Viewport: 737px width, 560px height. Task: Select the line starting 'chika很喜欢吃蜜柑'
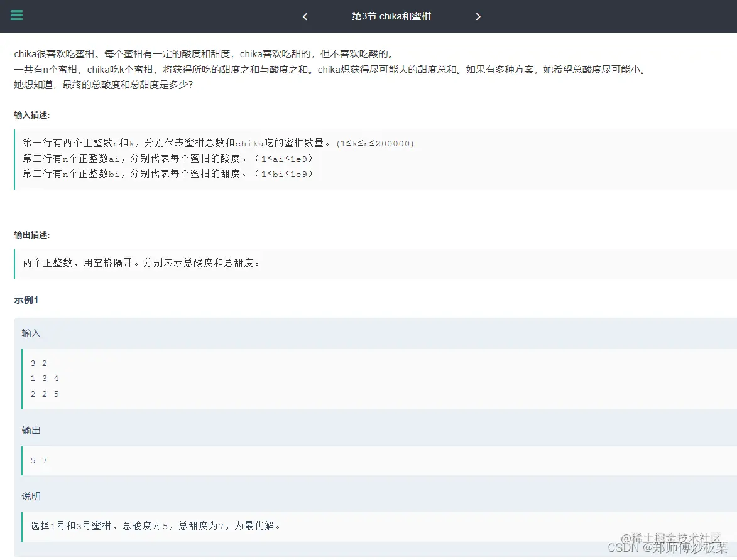tap(203, 54)
